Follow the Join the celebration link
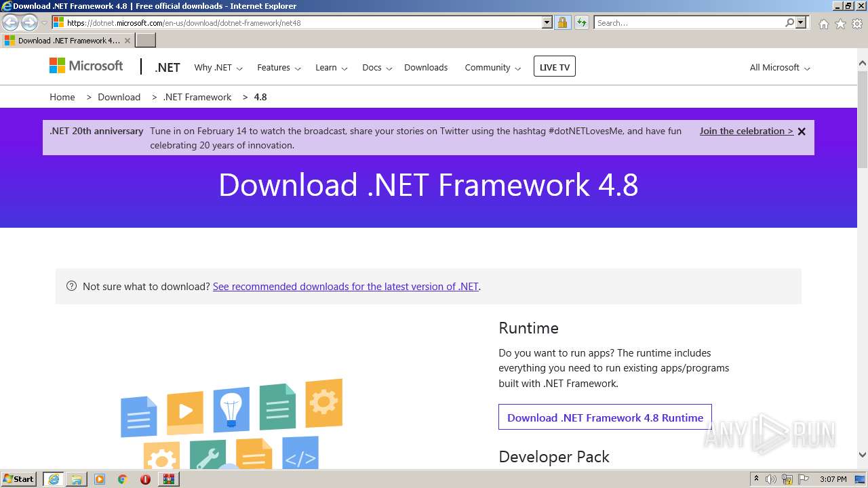The width and height of the screenshot is (868, 488). click(747, 131)
